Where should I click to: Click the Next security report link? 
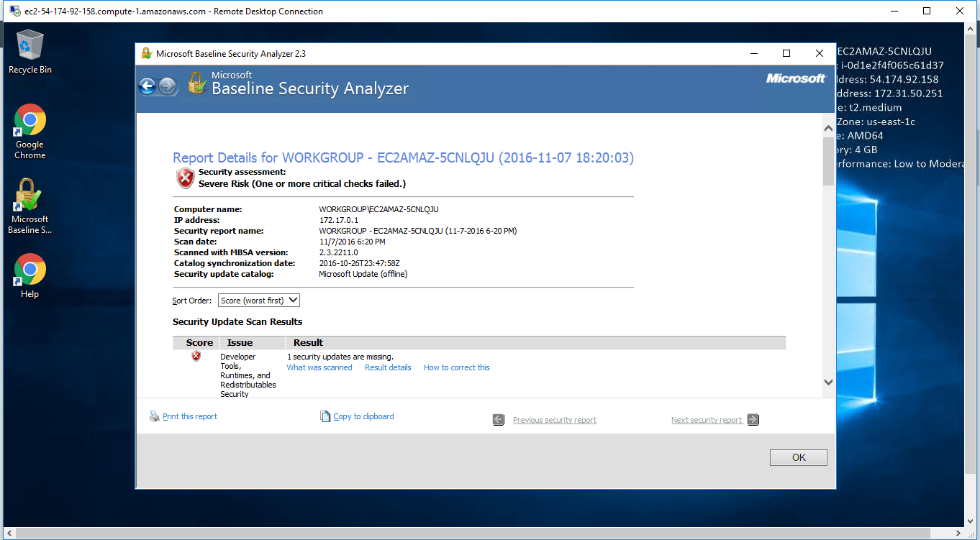point(707,419)
